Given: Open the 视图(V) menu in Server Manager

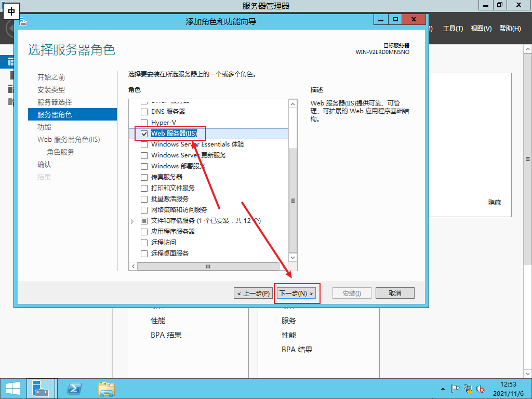Looking at the screenshot, I should (x=481, y=29).
